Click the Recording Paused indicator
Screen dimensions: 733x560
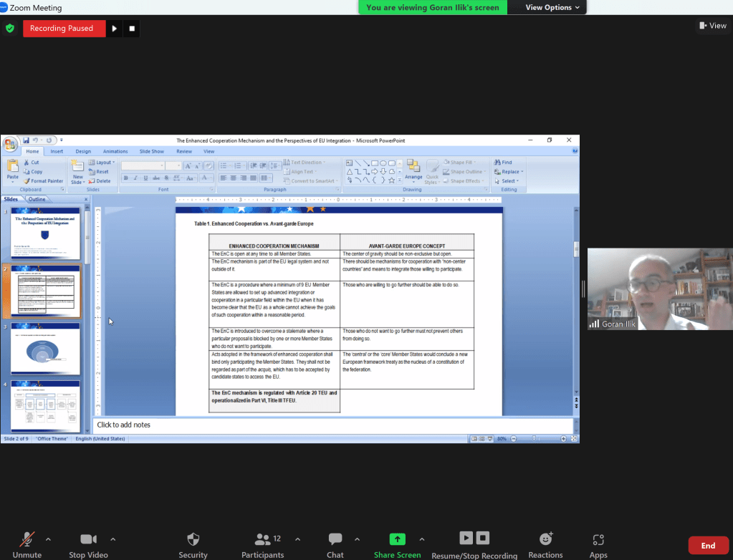point(64,29)
